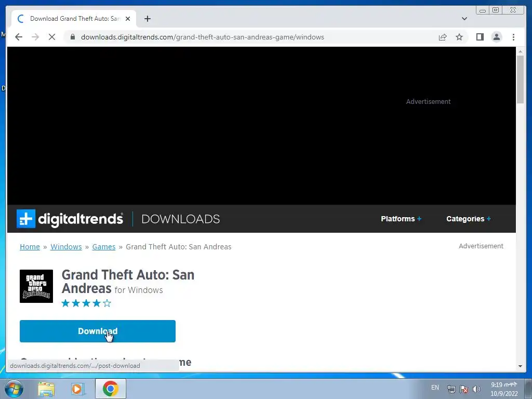View site information lock icon
532x399 pixels.
[73, 37]
